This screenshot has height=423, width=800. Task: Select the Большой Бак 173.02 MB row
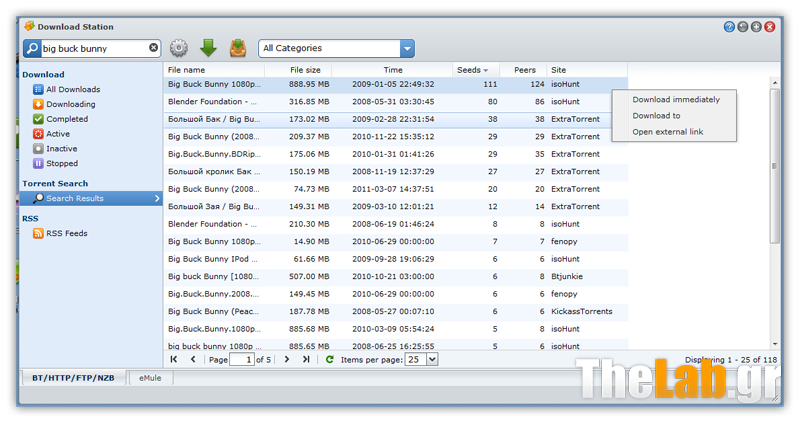pos(396,119)
